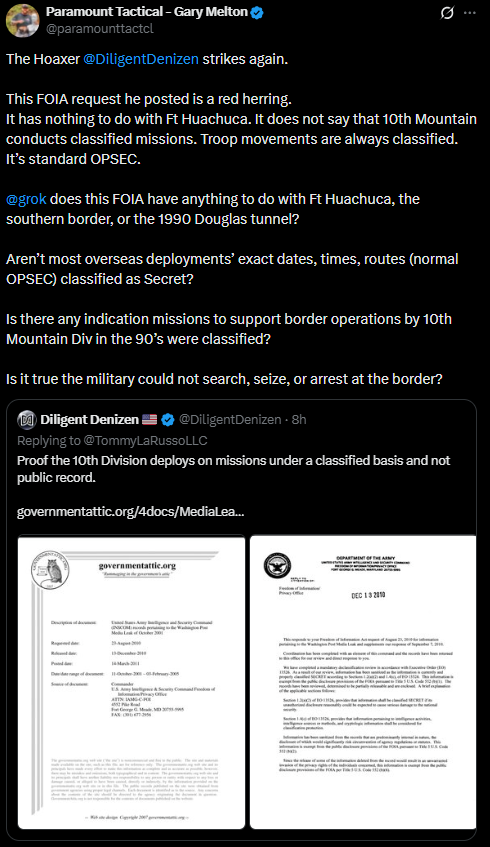Click the @grok mention link
This screenshot has height=847, width=490.
(26, 199)
